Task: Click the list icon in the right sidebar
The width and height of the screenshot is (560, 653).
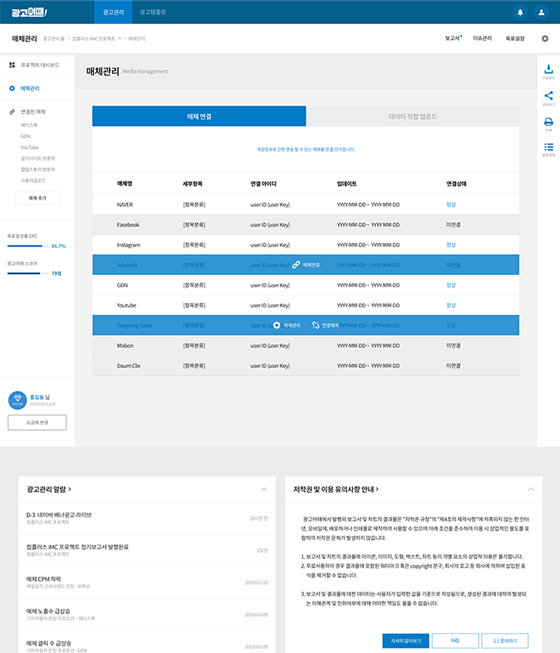Action: click(x=549, y=147)
